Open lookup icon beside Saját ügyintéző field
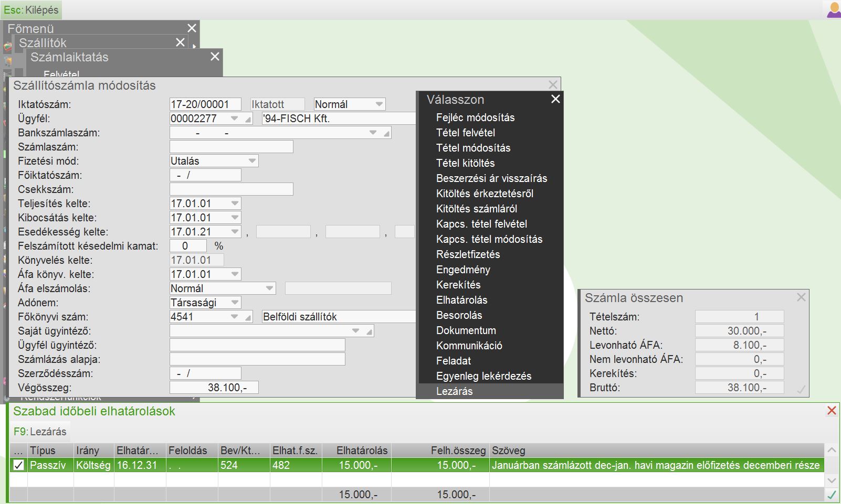Screen dimensions: 841x504 (x=369, y=331)
